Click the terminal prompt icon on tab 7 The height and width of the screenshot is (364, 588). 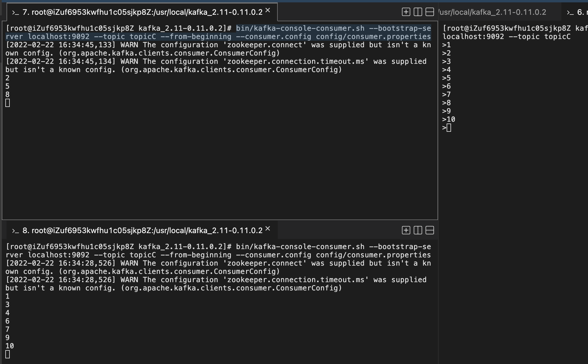click(14, 12)
